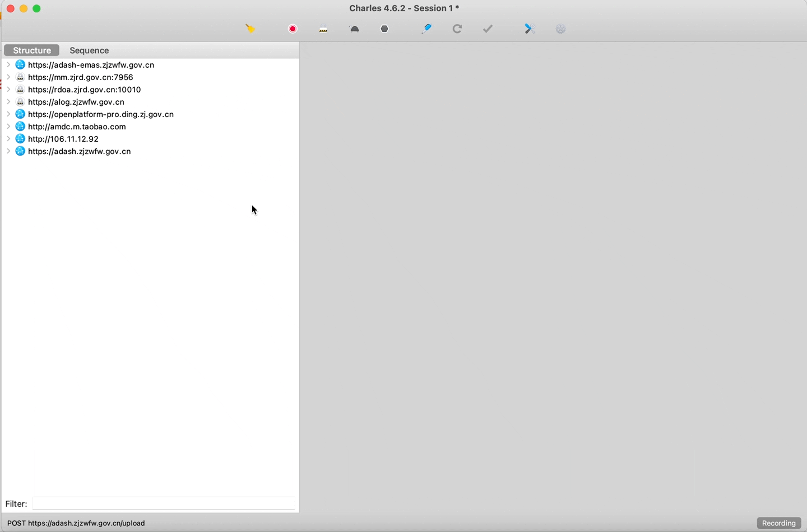Maximize the Charles window
The height and width of the screenshot is (532, 807).
(37, 8)
